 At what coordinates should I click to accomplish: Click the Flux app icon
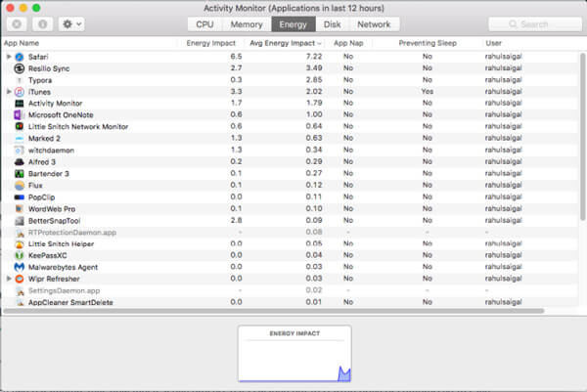[x=20, y=185]
